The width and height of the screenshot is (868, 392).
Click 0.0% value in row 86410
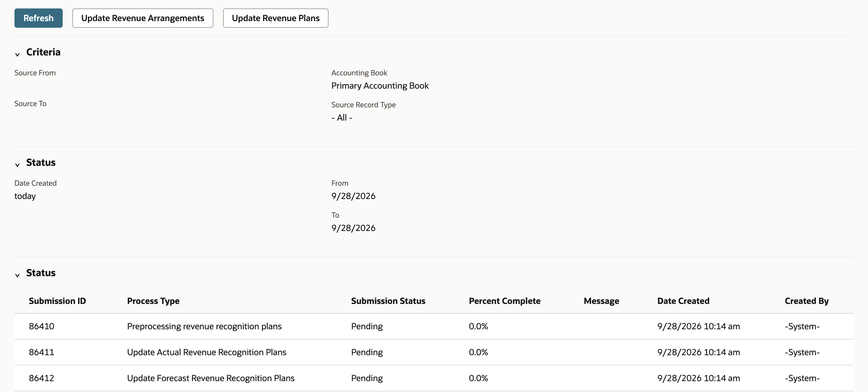[x=478, y=326]
